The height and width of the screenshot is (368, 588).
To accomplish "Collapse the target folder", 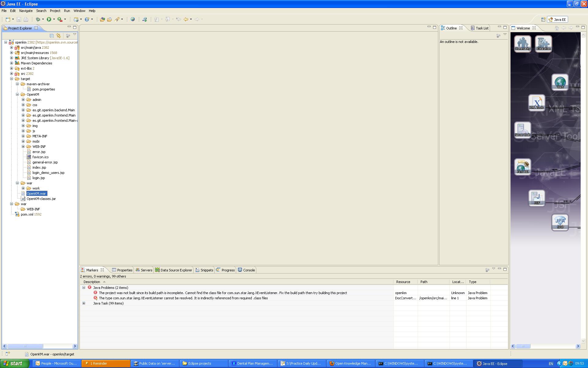I will pyautogui.click(x=11, y=79).
